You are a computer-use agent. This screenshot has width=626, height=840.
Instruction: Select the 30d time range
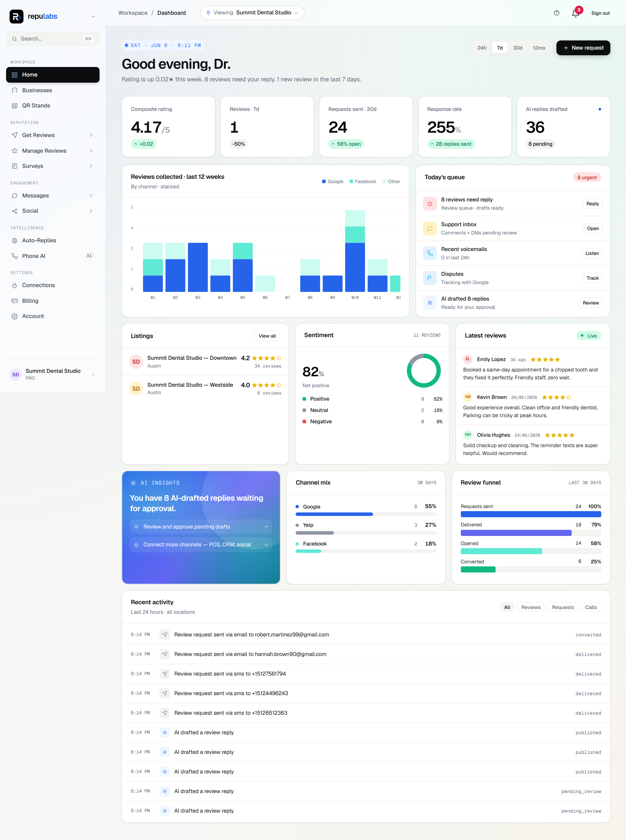[518, 48]
